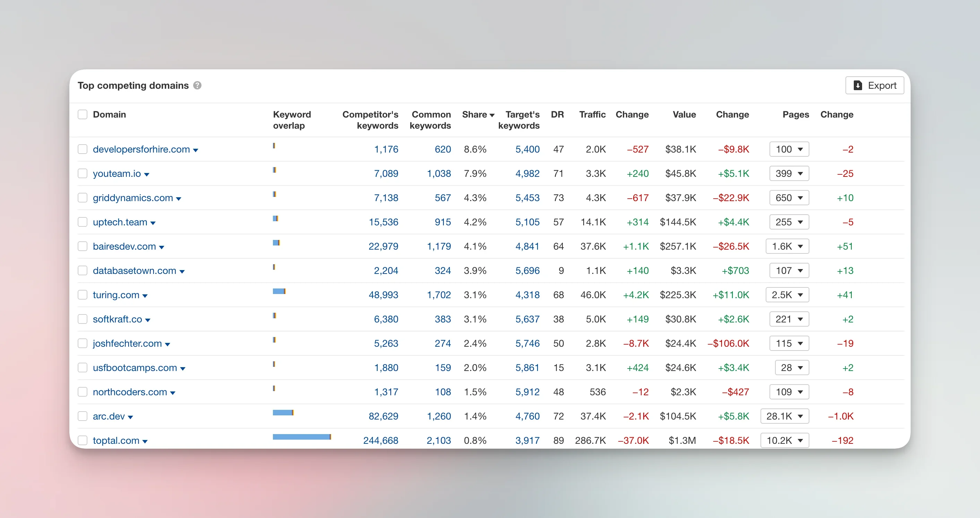
Task: Click the Share column sort arrow
Action: pyautogui.click(x=492, y=115)
